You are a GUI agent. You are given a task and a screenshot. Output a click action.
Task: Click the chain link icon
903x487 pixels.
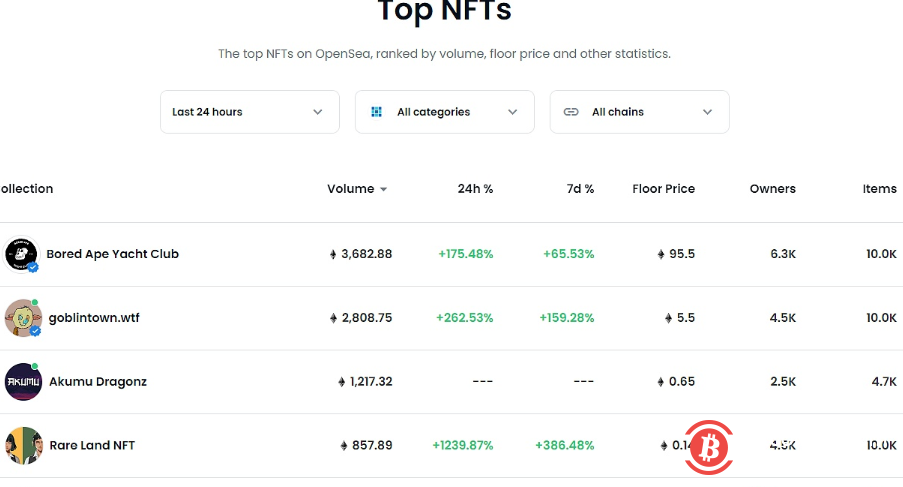(x=571, y=112)
